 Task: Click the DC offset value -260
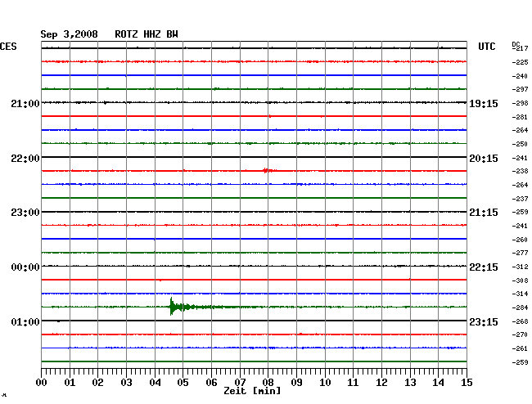pos(520,240)
